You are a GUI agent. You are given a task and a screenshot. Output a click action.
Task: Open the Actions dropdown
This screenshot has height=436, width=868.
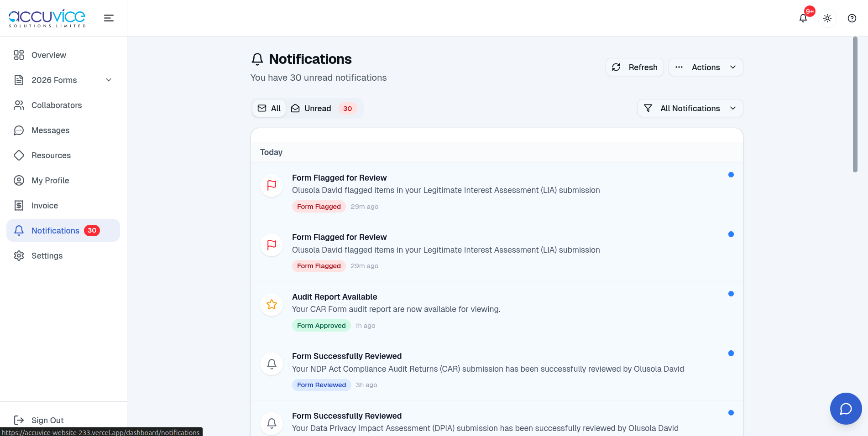pyautogui.click(x=706, y=67)
